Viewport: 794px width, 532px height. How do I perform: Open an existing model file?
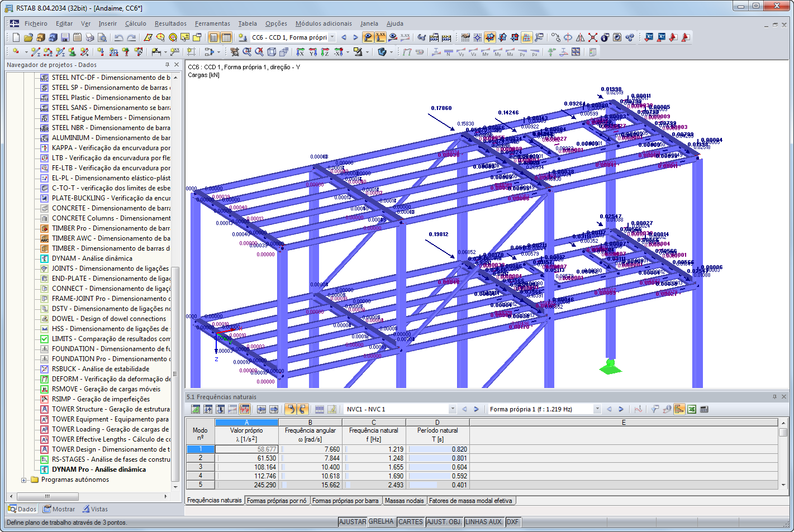click(28, 37)
